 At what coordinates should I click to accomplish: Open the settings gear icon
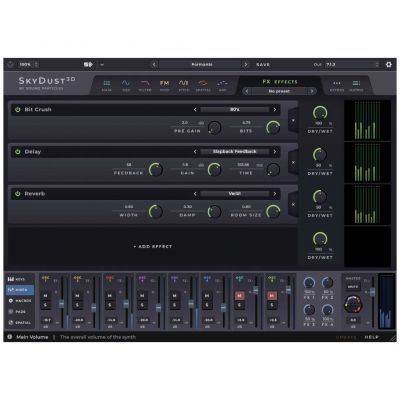click(389, 65)
